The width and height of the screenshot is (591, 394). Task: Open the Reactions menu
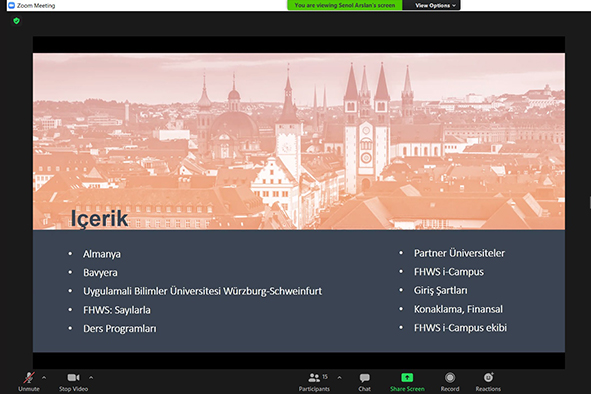pos(488,382)
